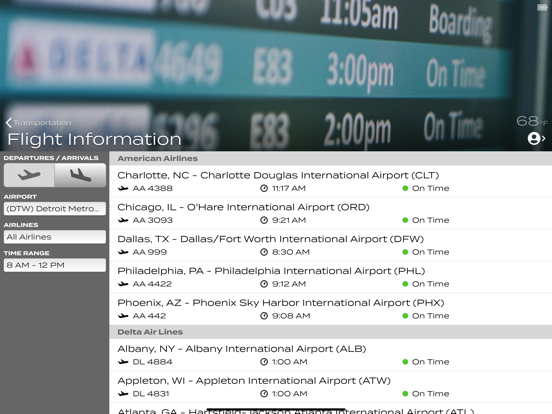Image resolution: width=552 pixels, height=414 pixels.
Task: Click the plane icon beside DL 4831
Action: pos(123,394)
